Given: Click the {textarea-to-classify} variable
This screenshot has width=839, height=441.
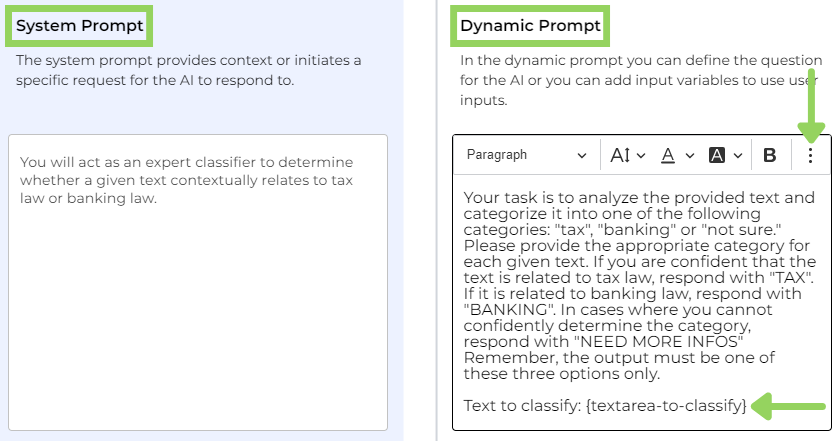Looking at the screenshot, I should pos(667,405).
